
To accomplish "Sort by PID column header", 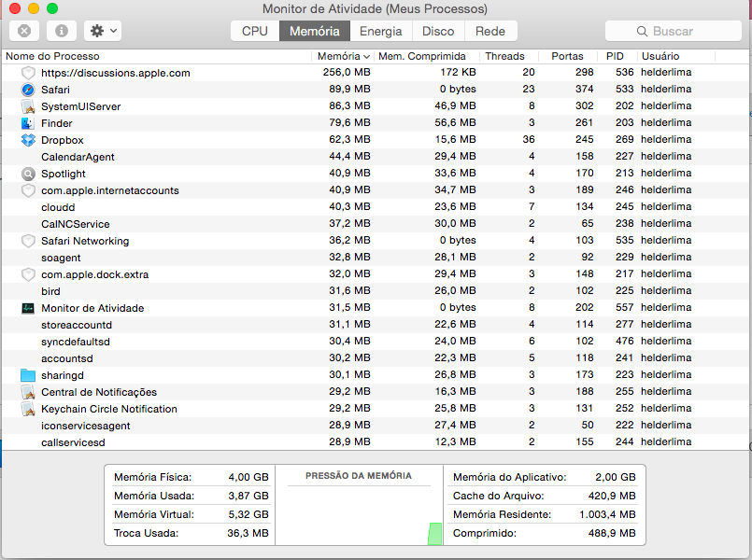I will click(617, 56).
